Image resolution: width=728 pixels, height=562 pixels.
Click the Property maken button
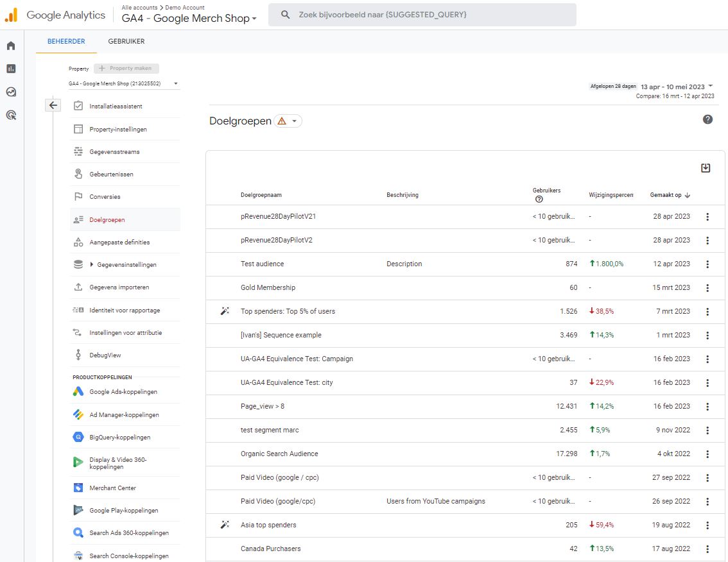point(126,69)
